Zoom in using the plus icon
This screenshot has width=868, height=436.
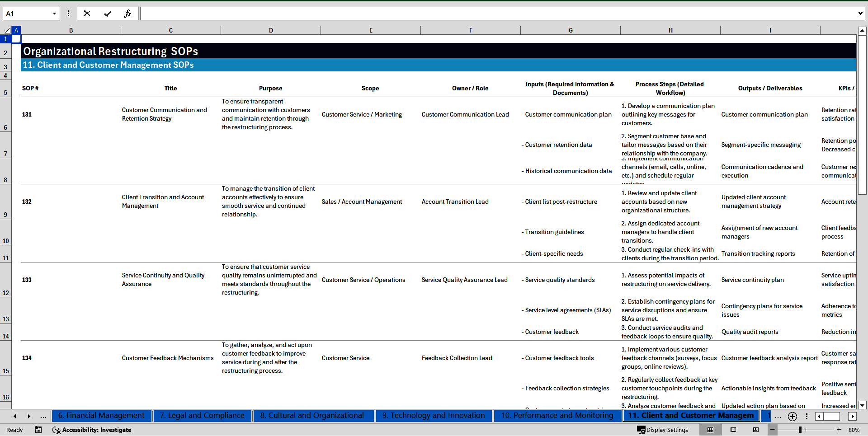pyautogui.click(x=839, y=430)
